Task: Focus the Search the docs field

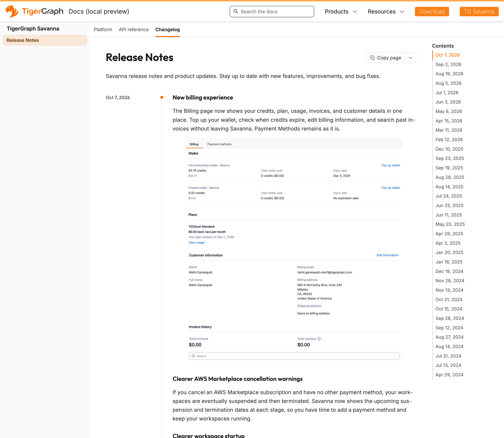Action: [272, 12]
